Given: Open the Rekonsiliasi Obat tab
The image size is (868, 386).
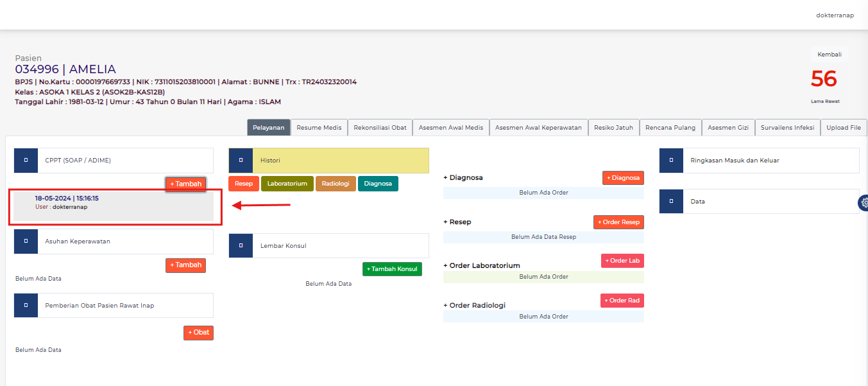Looking at the screenshot, I should click(x=380, y=127).
